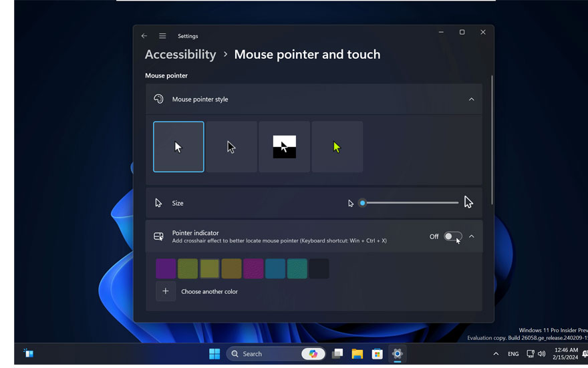Pick the magenta color swatch
This screenshot has width=588, height=368.
click(x=253, y=268)
